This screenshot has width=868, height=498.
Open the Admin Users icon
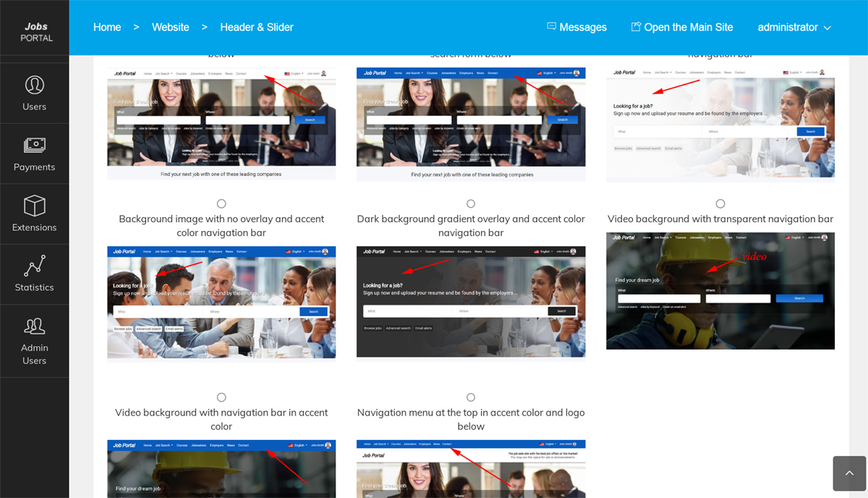coord(34,326)
